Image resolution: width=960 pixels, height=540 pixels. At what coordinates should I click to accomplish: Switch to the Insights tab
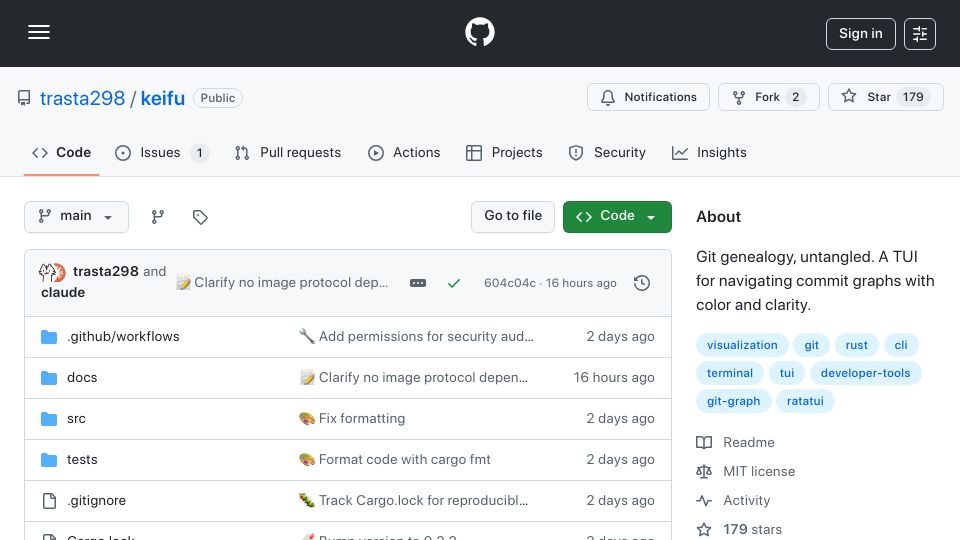(x=709, y=152)
